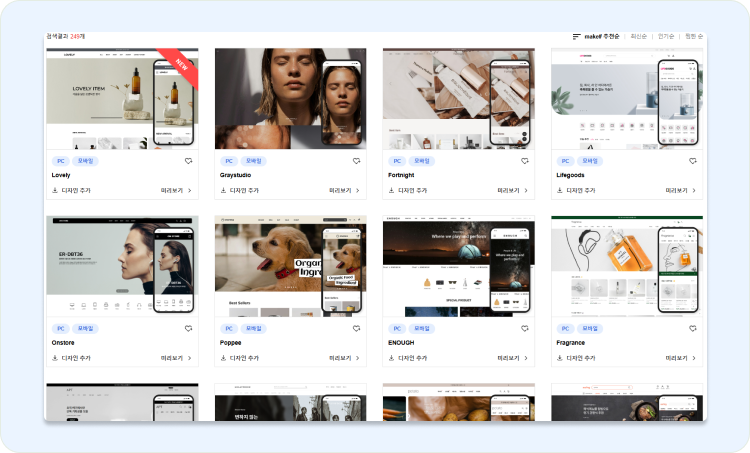Toggle favorite heart on Onstore card
The height and width of the screenshot is (453, 750).
189,328
